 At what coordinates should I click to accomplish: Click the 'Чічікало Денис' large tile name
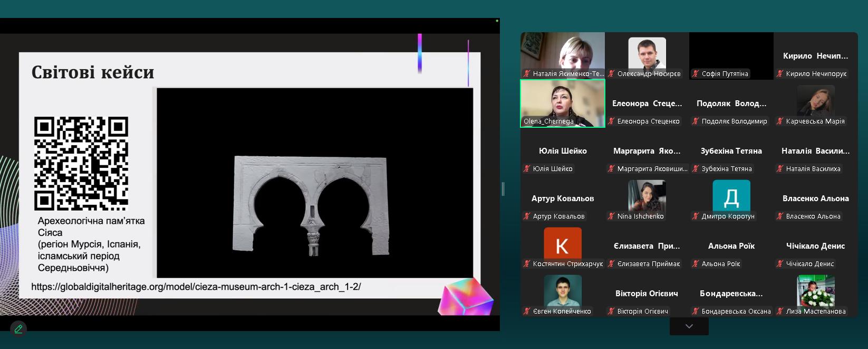tap(816, 246)
